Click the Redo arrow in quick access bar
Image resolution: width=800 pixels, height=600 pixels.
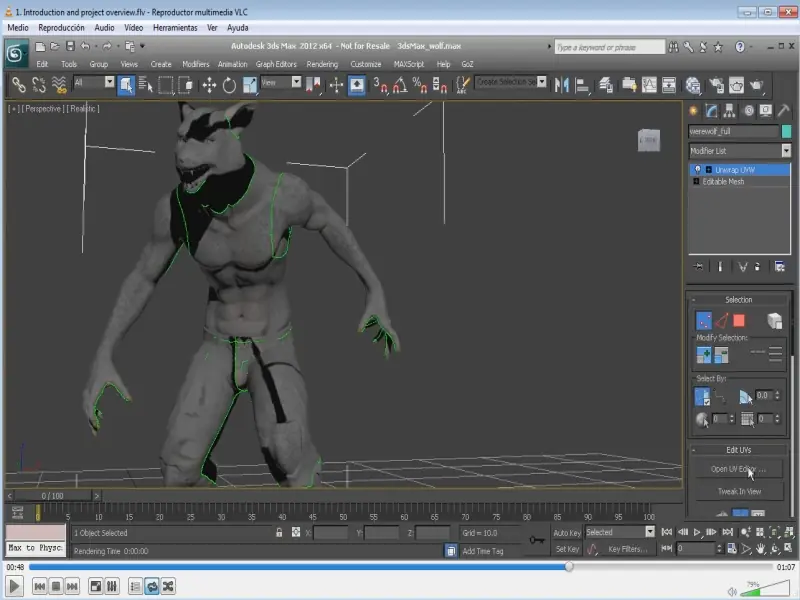[x=107, y=46]
